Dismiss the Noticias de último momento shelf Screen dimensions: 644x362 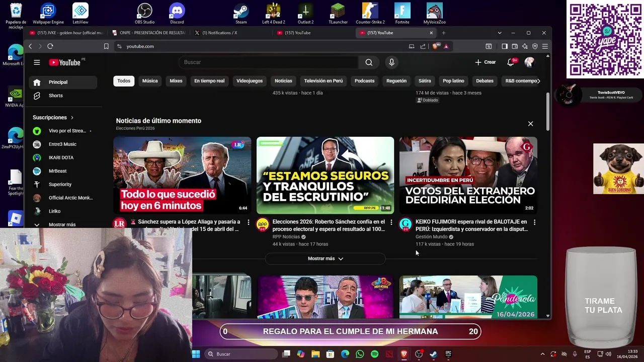[530, 124]
